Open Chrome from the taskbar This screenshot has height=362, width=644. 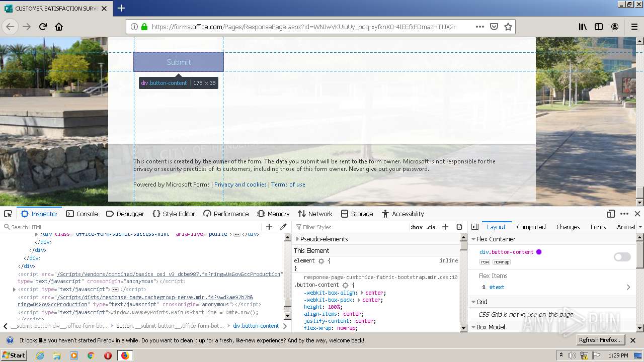[x=91, y=355]
